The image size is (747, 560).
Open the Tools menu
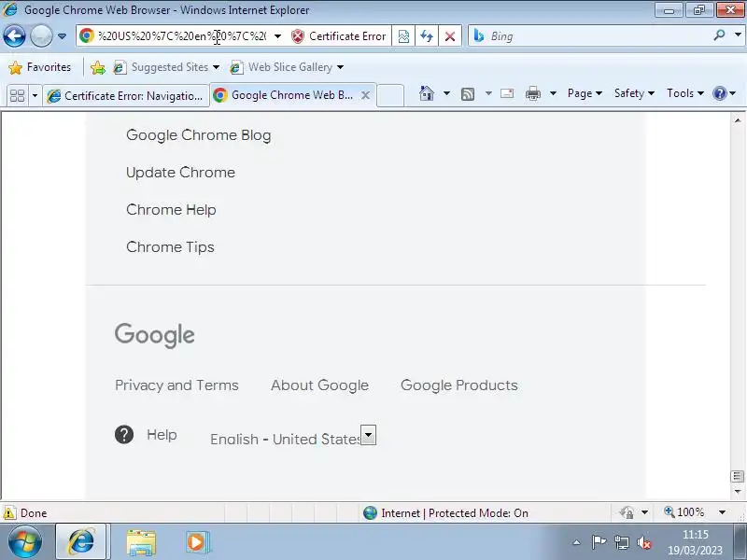(x=685, y=93)
